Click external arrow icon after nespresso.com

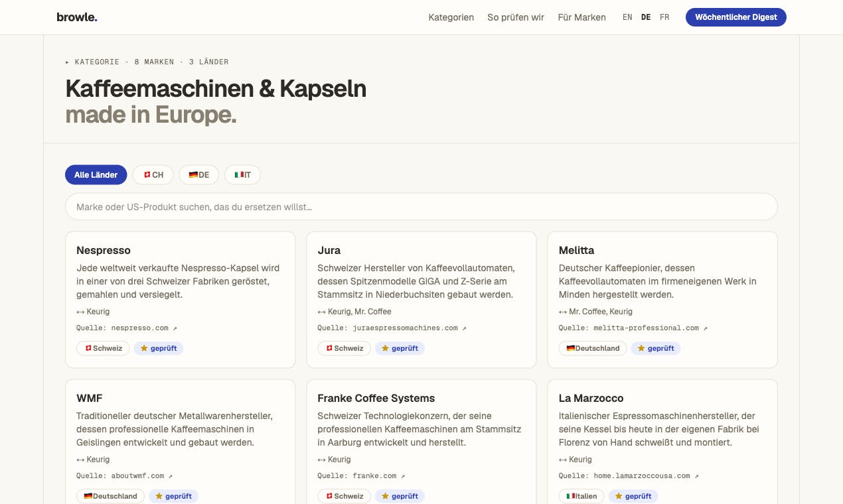click(175, 328)
